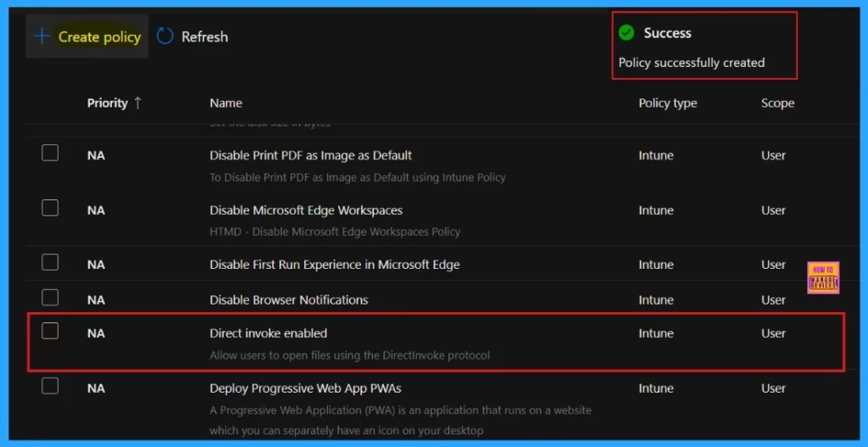Tick checkbox for Disable First Run Experience

[x=50, y=262]
